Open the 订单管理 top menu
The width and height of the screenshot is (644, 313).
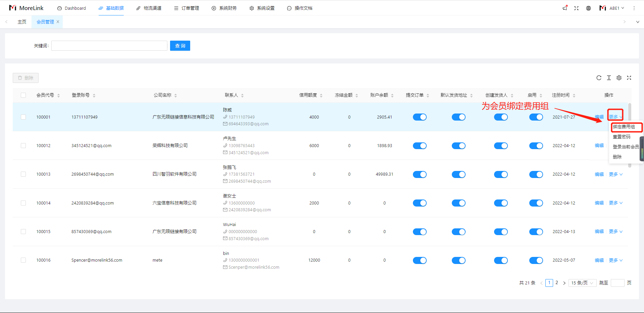pyautogui.click(x=186, y=8)
